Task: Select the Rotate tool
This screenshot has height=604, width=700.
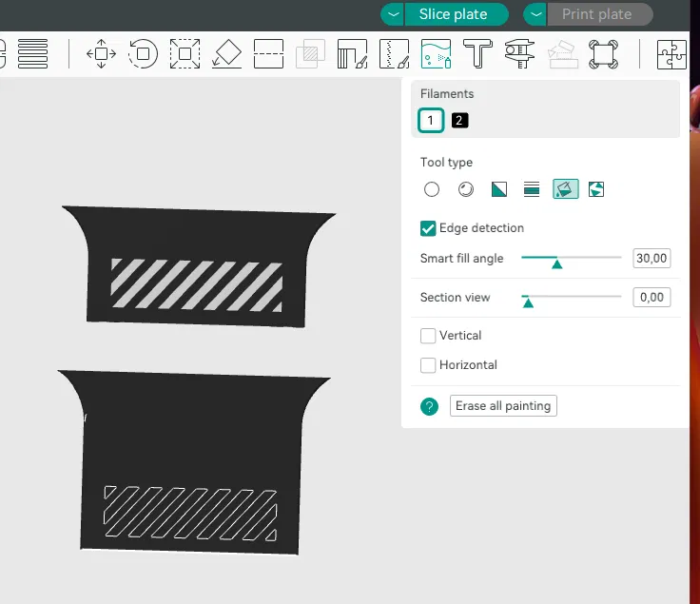Action: 143,54
